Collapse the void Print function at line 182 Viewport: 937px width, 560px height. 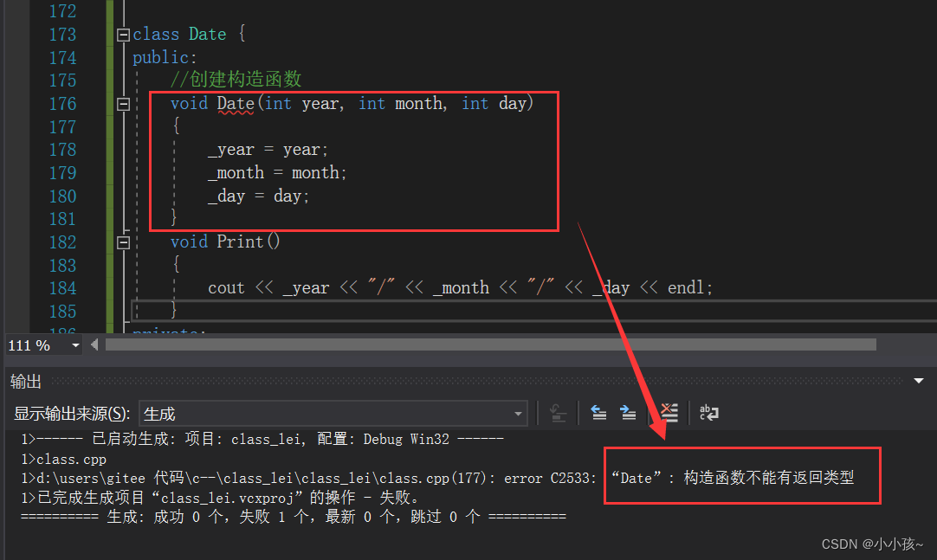click(123, 243)
